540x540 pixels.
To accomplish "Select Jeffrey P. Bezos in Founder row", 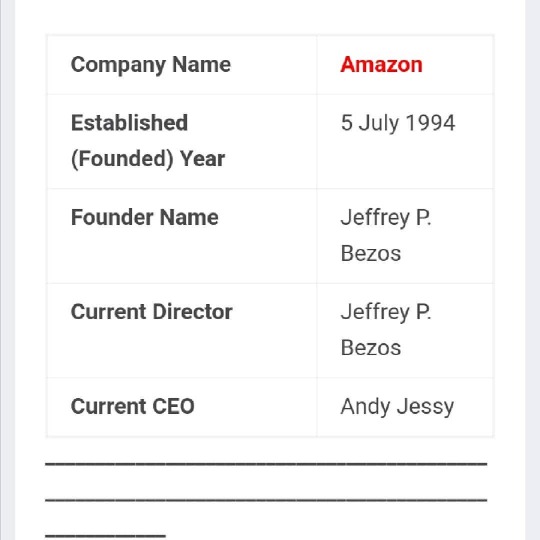I will [386, 236].
